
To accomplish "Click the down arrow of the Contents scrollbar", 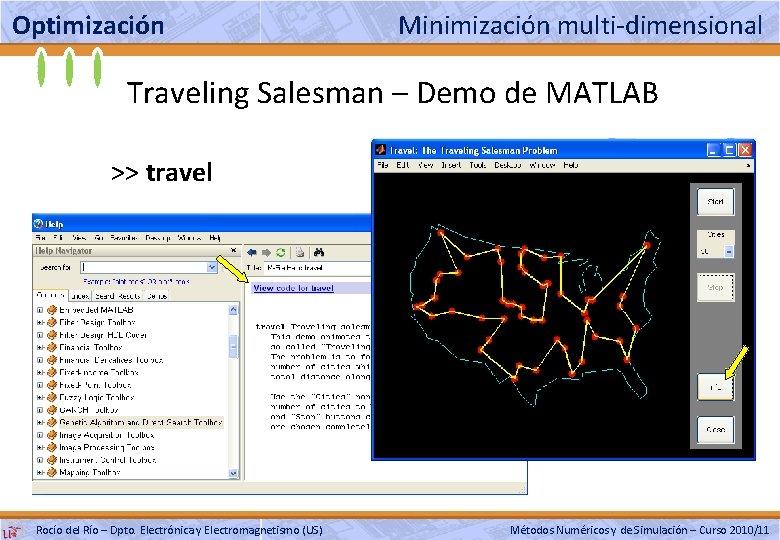I will (233, 473).
